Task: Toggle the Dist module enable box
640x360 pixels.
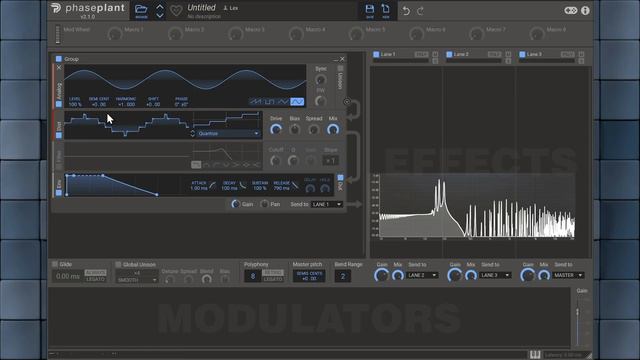Action: coord(59,135)
